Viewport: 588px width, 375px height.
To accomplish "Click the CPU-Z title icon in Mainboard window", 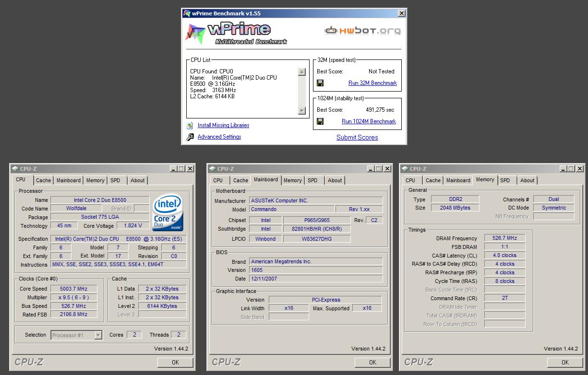I will [x=213, y=169].
